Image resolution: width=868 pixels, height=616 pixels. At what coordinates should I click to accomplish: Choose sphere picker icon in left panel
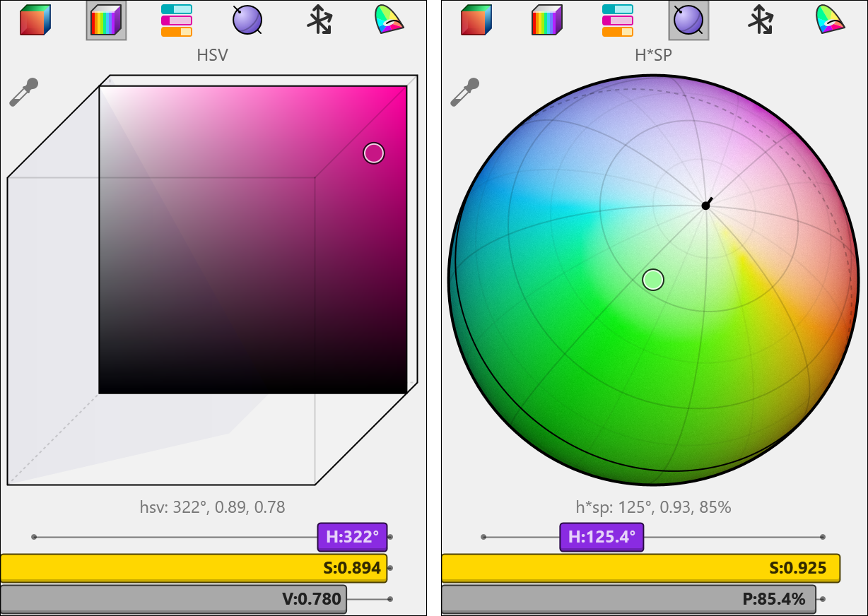(247, 20)
